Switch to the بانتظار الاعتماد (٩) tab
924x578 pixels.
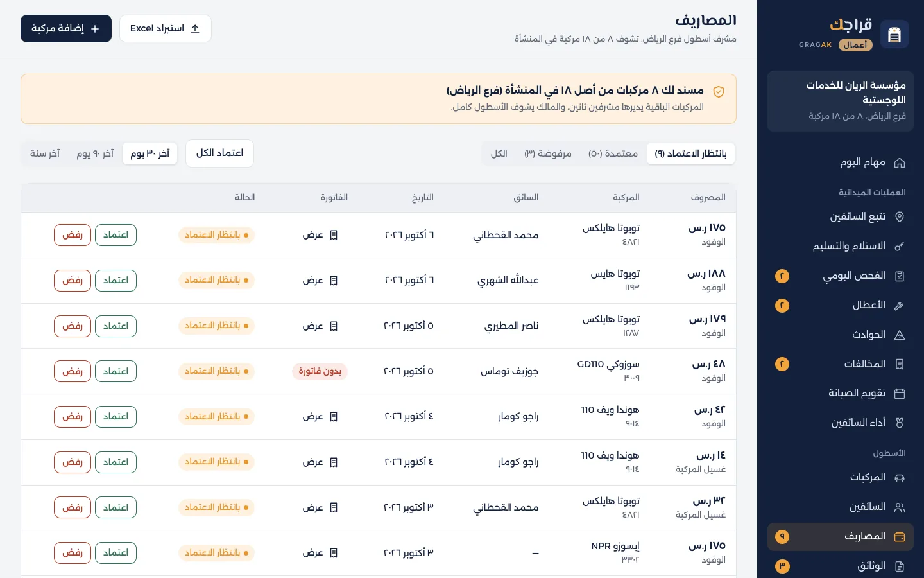(690, 153)
